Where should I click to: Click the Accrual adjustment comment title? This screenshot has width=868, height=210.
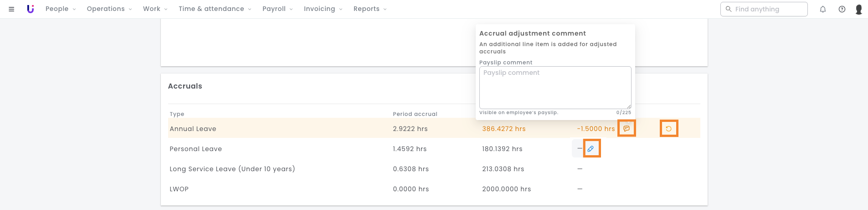pos(532,33)
